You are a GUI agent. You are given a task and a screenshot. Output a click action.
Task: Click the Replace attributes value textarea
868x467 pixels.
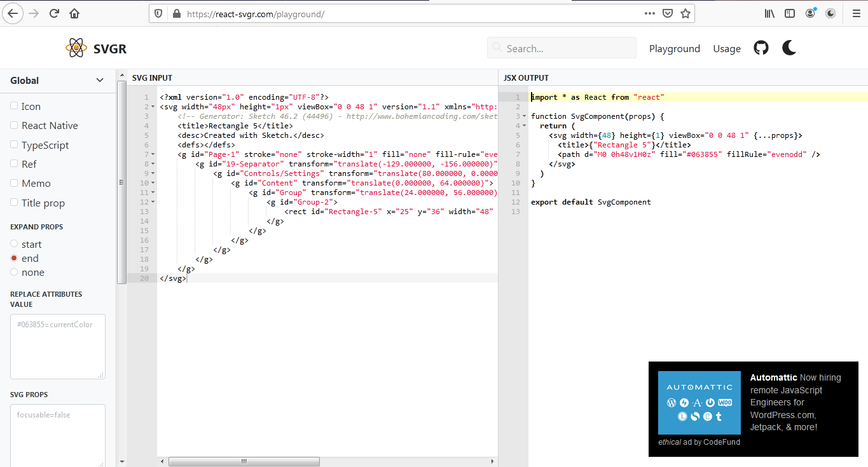click(x=58, y=346)
